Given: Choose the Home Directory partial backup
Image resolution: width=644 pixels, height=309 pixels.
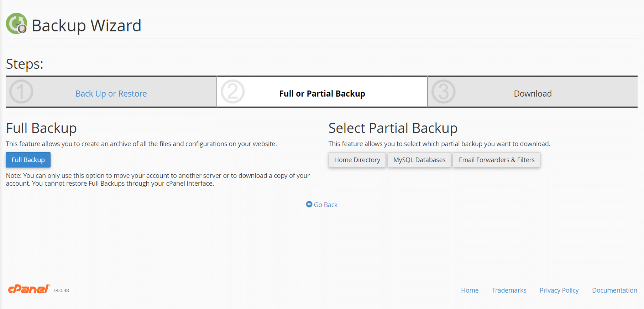Looking at the screenshot, I should click(x=357, y=160).
